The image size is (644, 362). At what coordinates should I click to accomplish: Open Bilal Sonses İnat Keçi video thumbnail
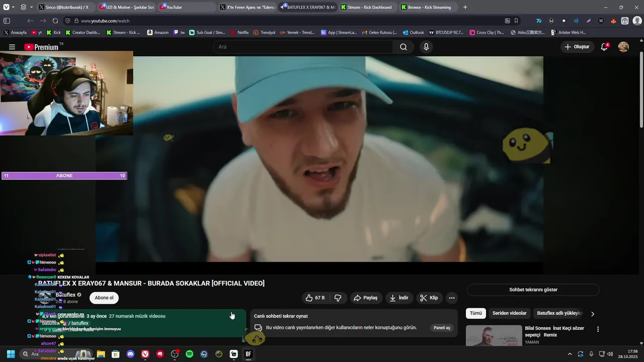point(494,336)
